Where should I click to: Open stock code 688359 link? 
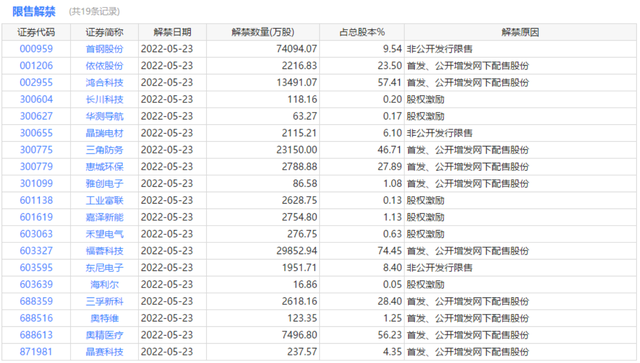pyautogui.click(x=36, y=301)
